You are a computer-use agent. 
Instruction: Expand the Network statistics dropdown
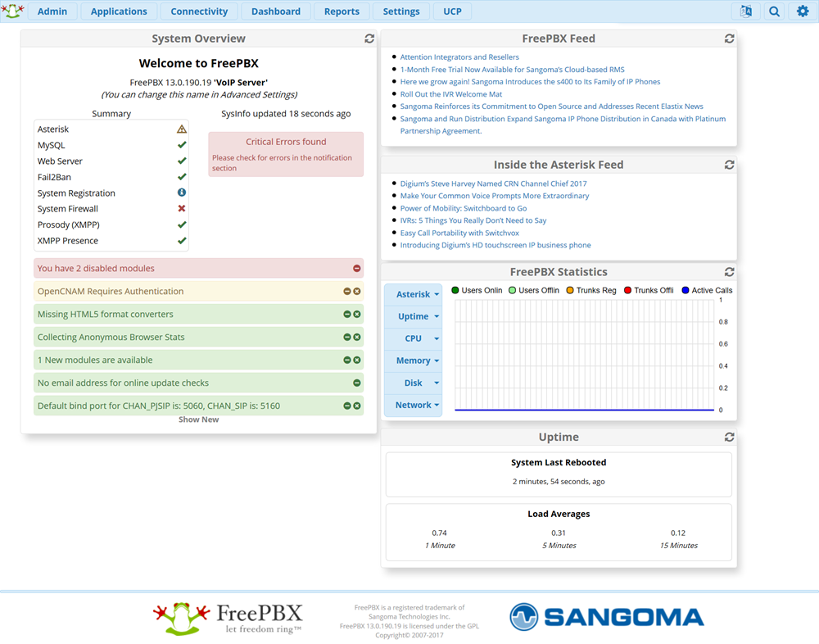coord(413,405)
